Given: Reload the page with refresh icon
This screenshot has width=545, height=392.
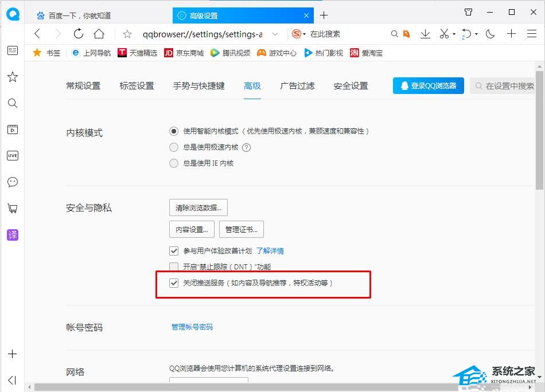Looking at the screenshot, I should point(78,34).
